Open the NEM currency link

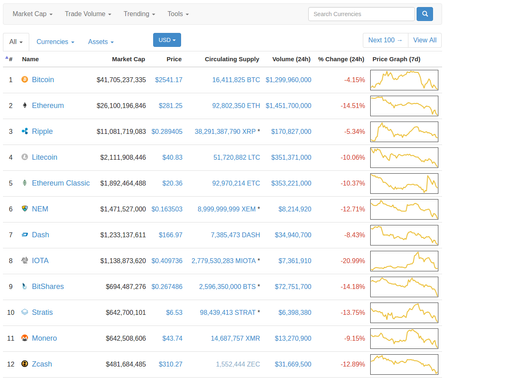(x=40, y=209)
